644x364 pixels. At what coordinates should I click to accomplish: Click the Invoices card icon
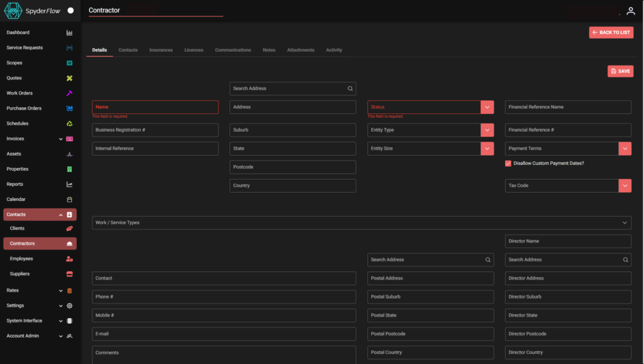[x=69, y=139]
